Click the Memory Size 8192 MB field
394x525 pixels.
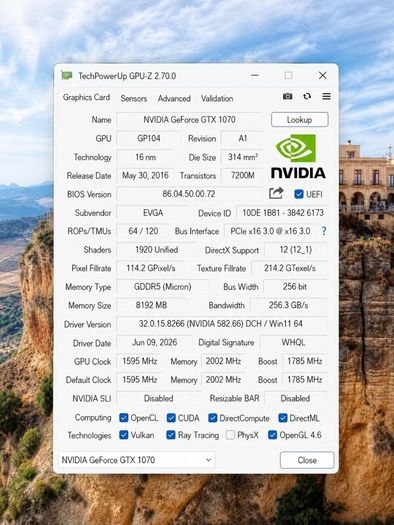[x=151, y=305]
